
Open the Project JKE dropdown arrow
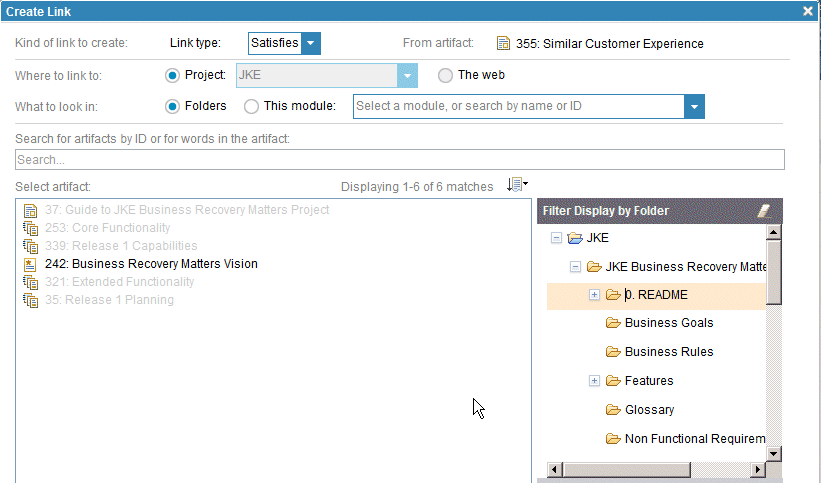407,75
